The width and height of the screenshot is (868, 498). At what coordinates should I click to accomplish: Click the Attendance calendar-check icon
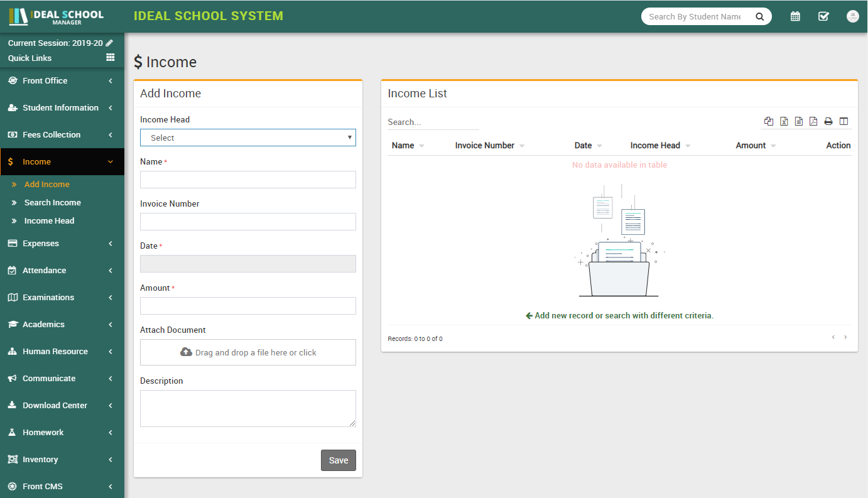[x=13, y=270]
